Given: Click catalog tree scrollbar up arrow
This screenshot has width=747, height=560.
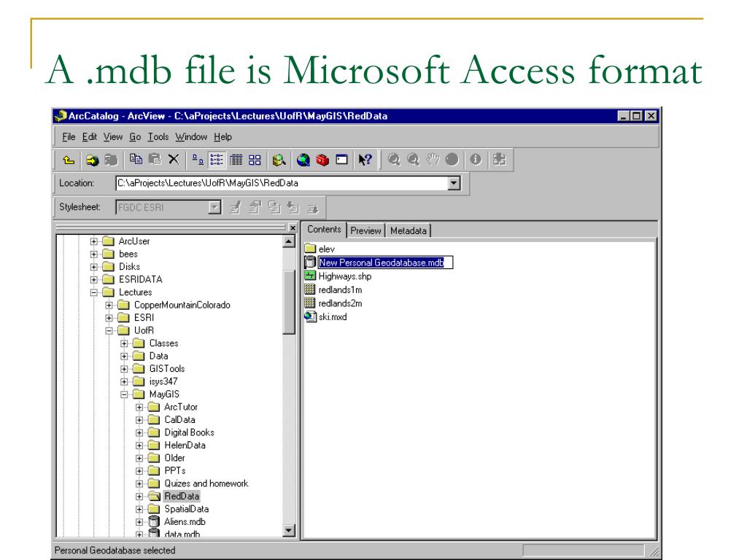Looking at the screenshot, I should tap(289, 241).
